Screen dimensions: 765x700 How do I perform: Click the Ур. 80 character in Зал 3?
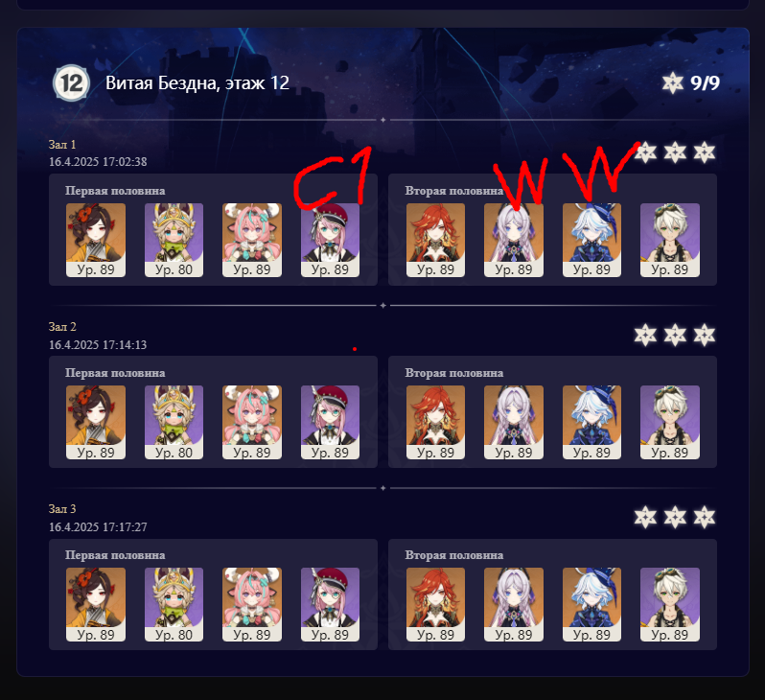point(174,604)
